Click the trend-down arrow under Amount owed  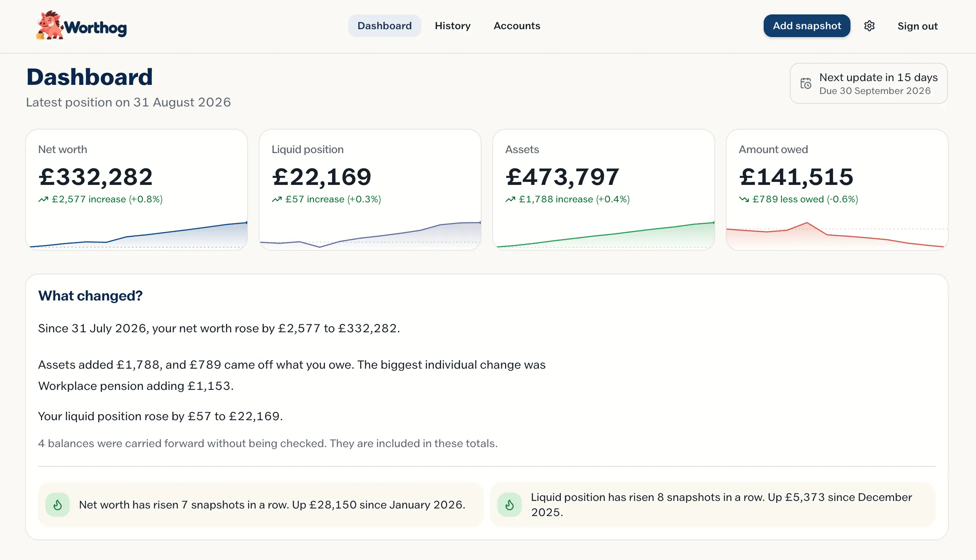744,199
